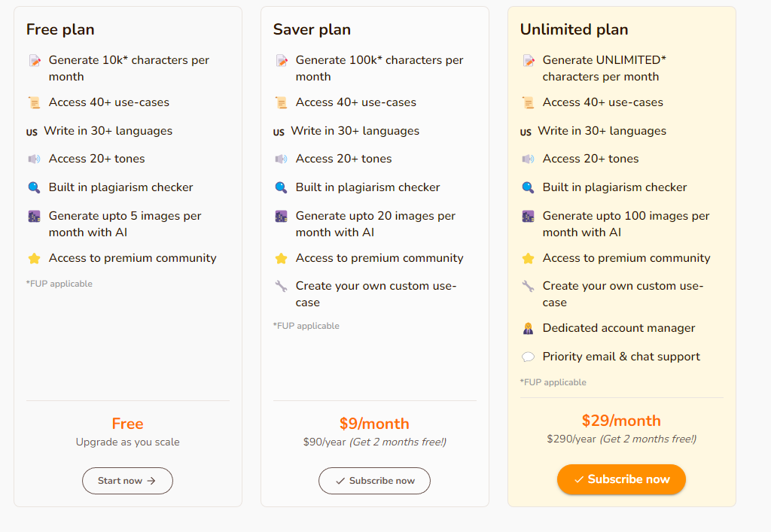The image size is (771, 532).
Task: Click the speech bubble support icon
Action: (528, 357)
